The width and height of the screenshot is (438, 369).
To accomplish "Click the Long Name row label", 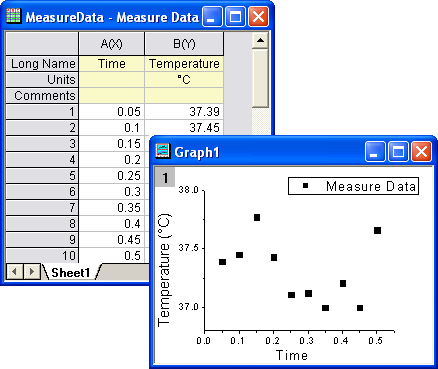I will pos(42,64).
